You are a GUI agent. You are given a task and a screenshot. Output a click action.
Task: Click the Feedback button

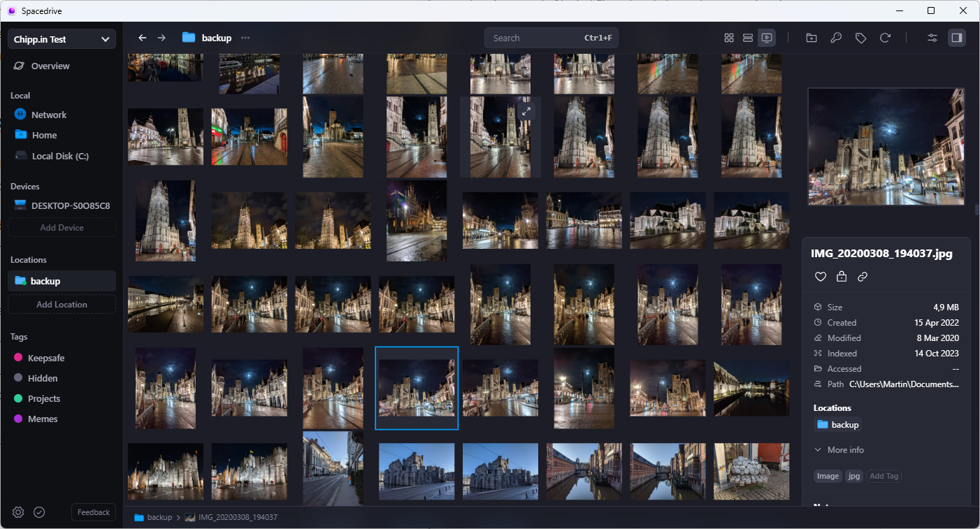93,512
